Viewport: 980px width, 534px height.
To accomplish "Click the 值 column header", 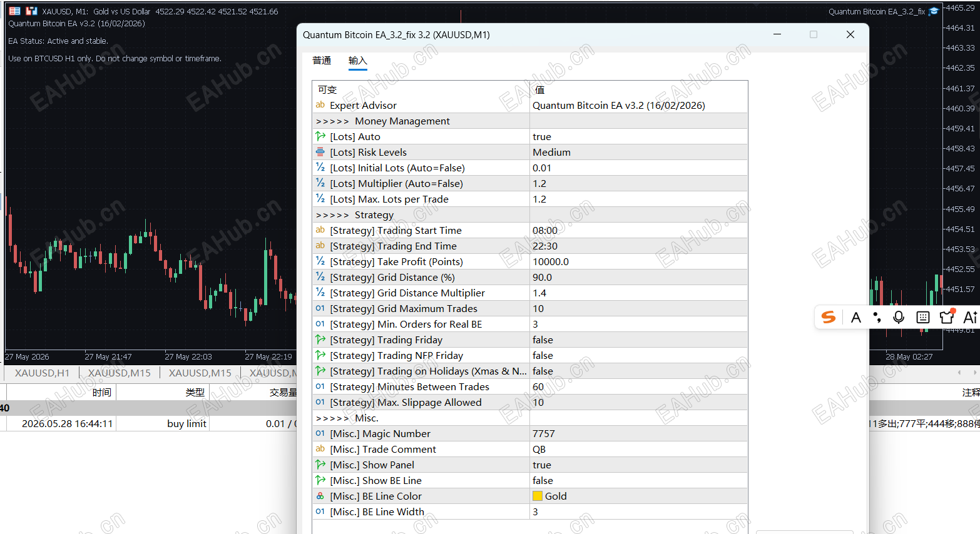I will [638, 89].
